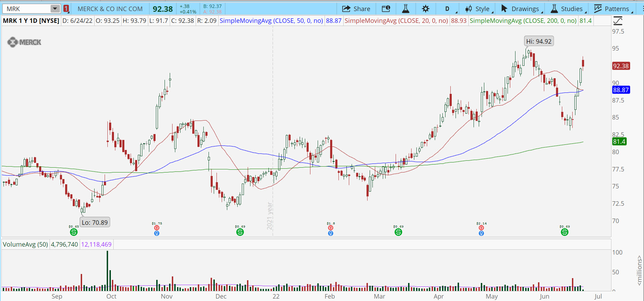This screenshot has width=644, height=301.
Task: Click the lightbulb icon under $2.14 earnings
Action: (481, 233)
